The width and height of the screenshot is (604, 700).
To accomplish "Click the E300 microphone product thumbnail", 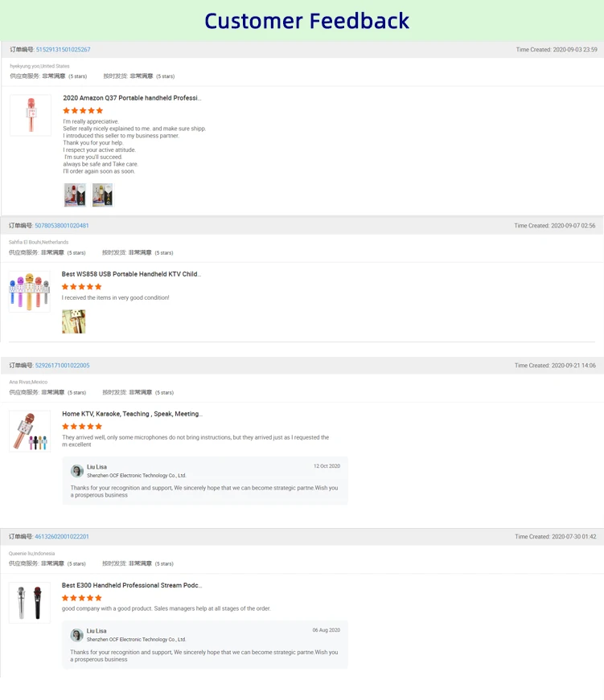I will (30, 603).
